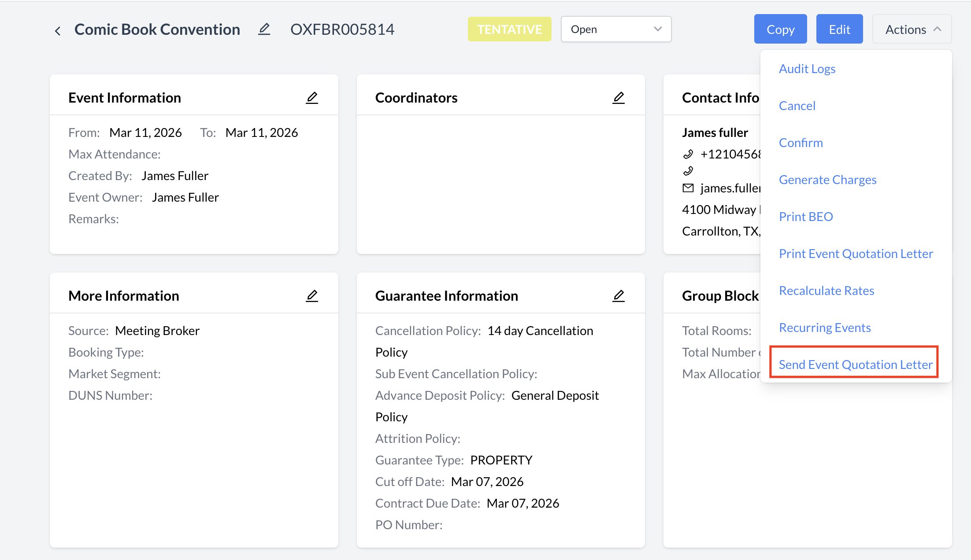
Task: Select Generate Charges menu option
Action: point(827,180)
